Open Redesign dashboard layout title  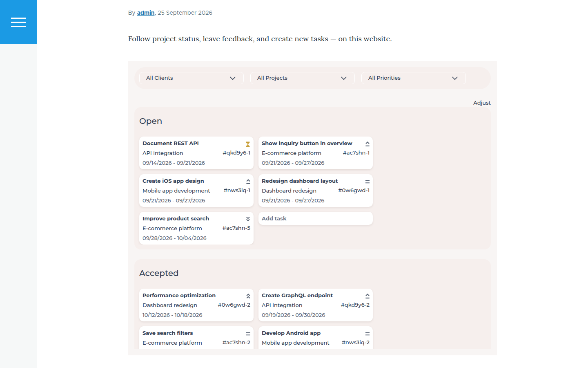300,181
